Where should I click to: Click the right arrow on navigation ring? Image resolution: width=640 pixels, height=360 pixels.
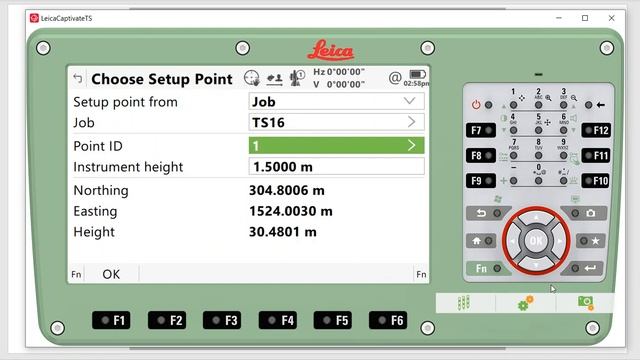point(559,241)
